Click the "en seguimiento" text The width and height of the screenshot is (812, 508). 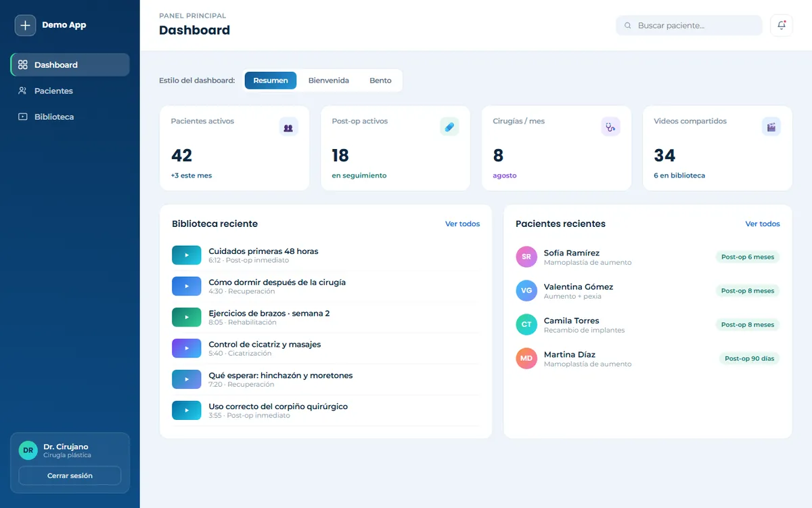359,175
